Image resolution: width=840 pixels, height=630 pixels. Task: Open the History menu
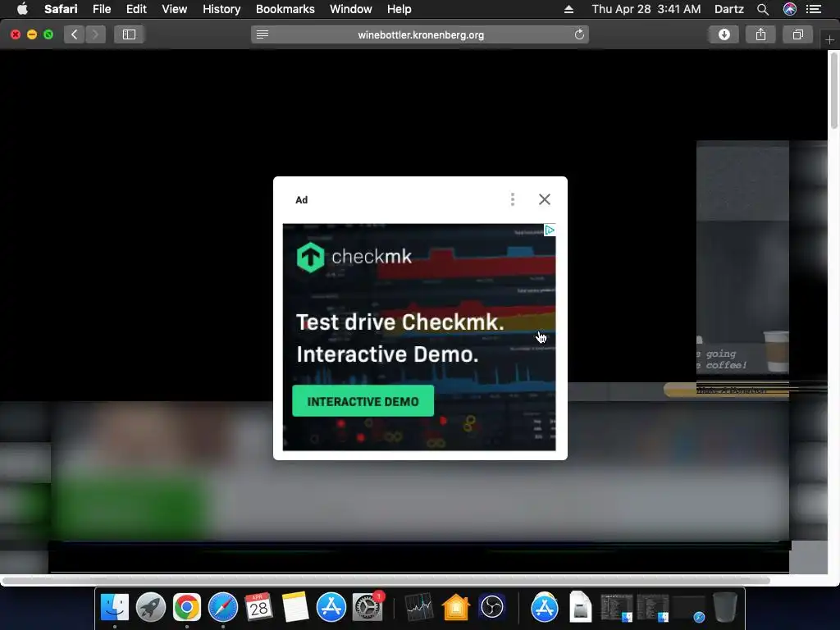click(x=221, y=9)
